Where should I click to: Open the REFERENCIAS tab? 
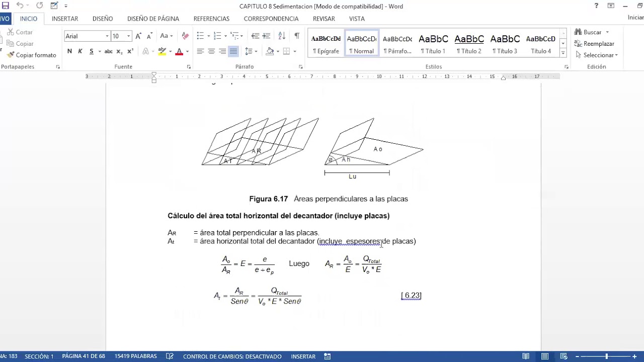pyautogui.click(x=211, y=19)
